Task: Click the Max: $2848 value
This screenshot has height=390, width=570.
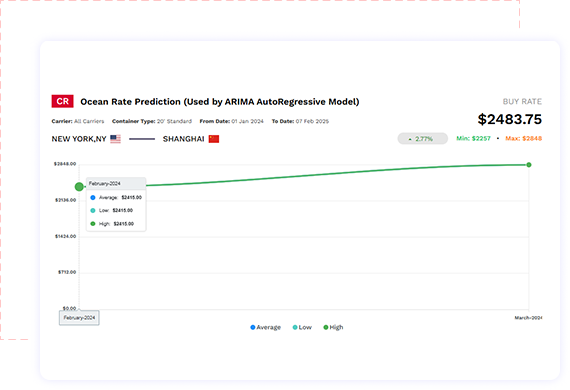Action: [x=523, y=138]
